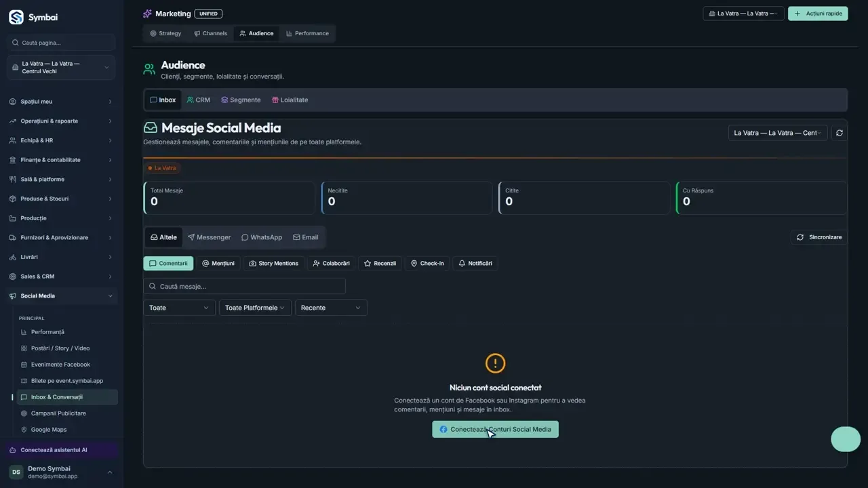Click the Google Maps pin icon

pyautogui.click(x=24, y=430)
